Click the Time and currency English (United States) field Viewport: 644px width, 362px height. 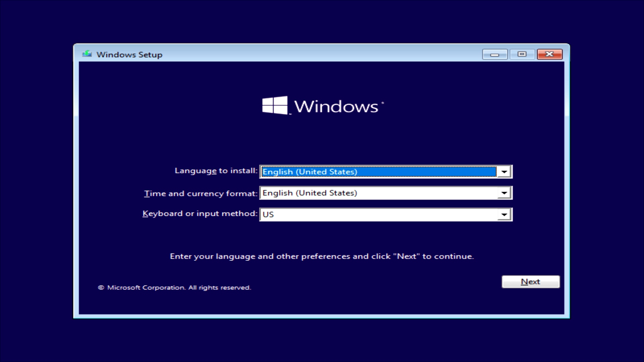377,193
